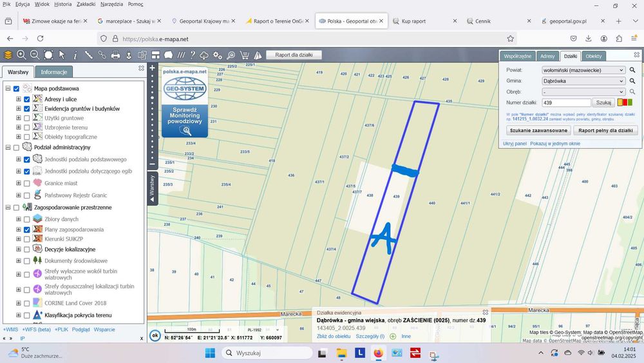The image size is (644, 363).
Task: Click the link chain tool icon
Action: pos(102,55)
